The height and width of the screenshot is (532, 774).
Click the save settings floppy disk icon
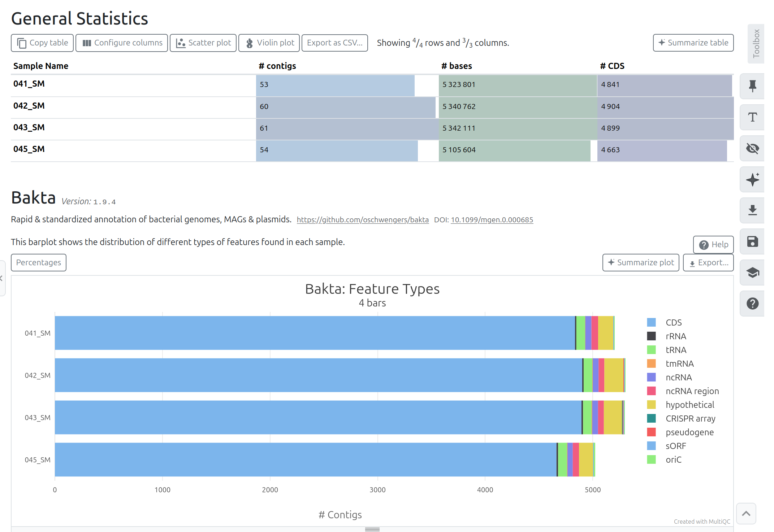pyautogui.click(x=752, y=241)
